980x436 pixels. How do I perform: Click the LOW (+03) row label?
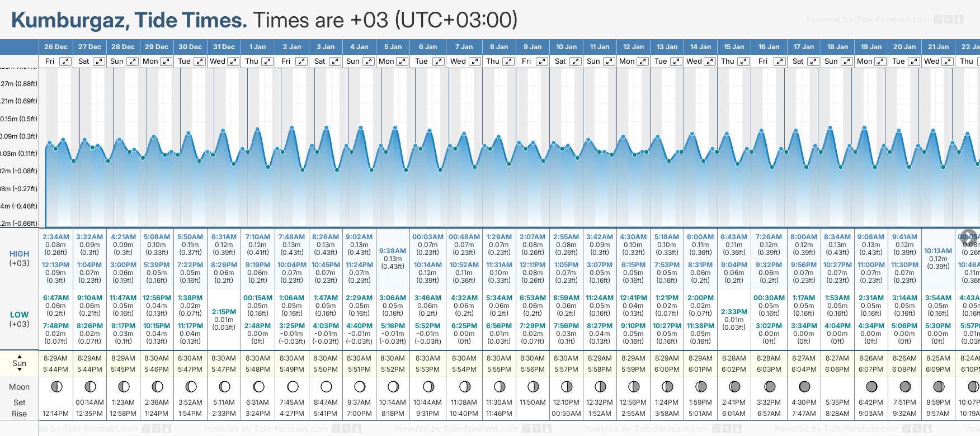pyautogui.click(x=20, y=319)
